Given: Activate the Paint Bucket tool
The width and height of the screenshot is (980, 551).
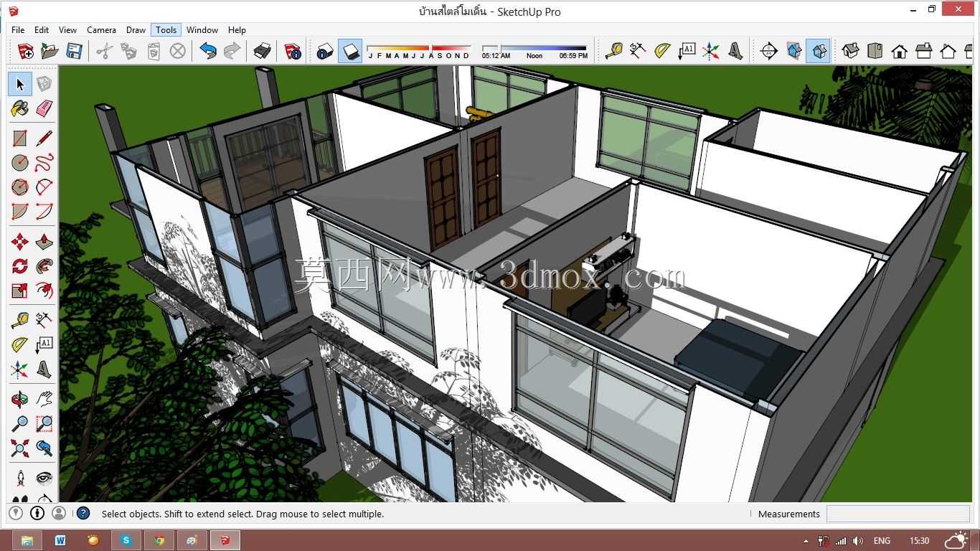Looking at the screenshot, I should click(x=20, y=109).
